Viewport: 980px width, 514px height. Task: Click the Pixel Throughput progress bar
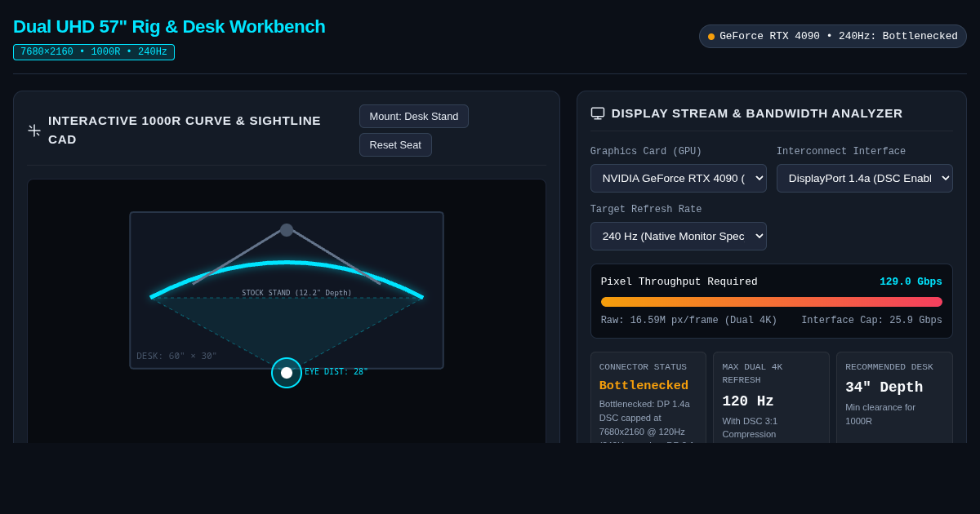click(x=772, y=302)
